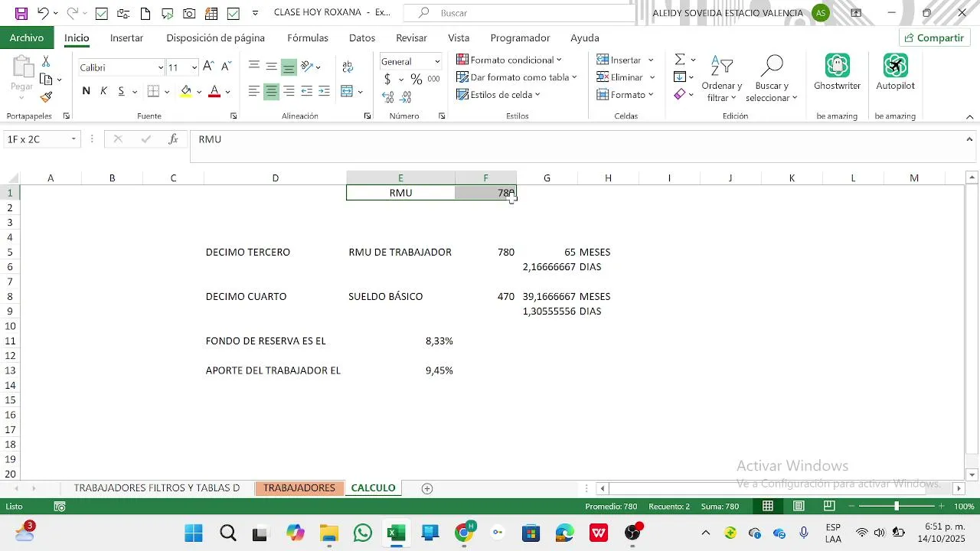Click the Copy icon in Portapapeles

46,79
